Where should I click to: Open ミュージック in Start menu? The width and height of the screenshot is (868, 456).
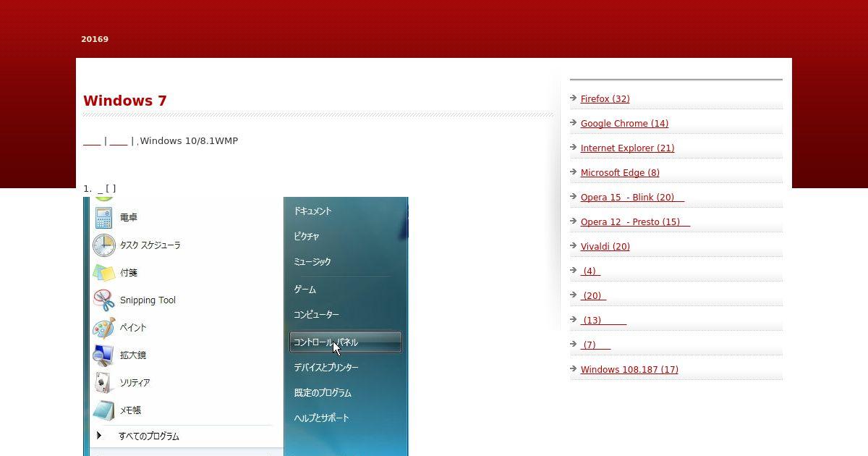pyautogui.click(x=312, y=262)
